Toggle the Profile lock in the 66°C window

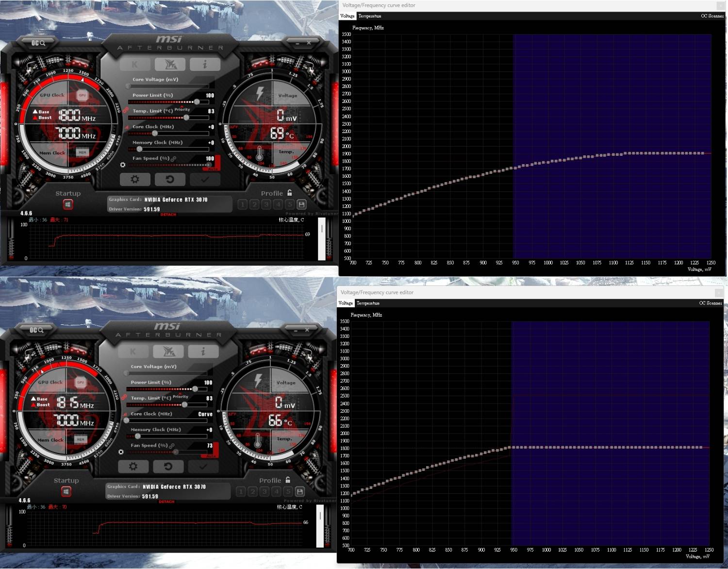pos(288,480)
